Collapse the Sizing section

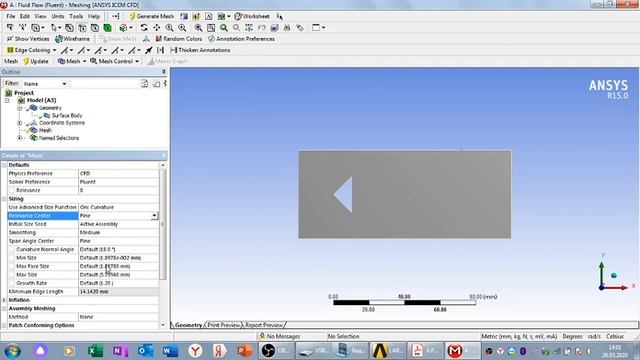[4, 199]
